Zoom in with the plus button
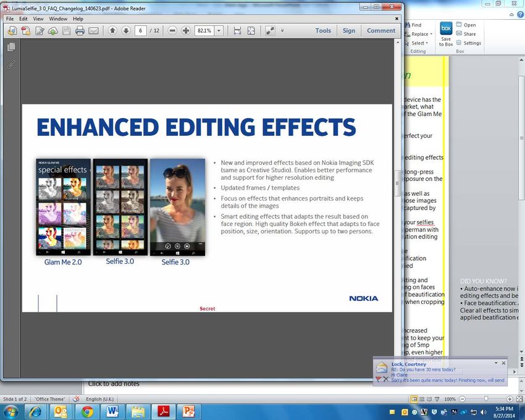Viewport: 525px width, 420px height. click(186, 31)
